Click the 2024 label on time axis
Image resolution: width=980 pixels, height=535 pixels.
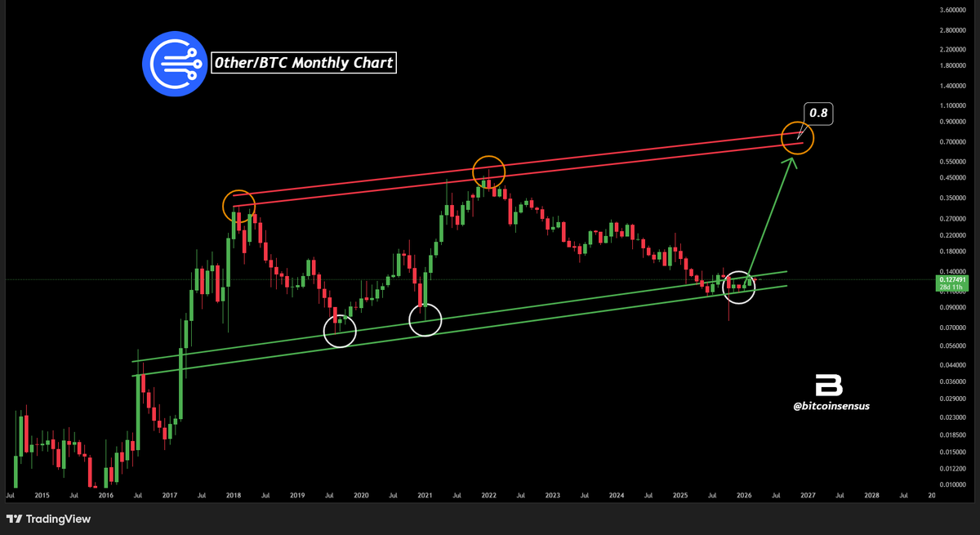pos(616,495)
